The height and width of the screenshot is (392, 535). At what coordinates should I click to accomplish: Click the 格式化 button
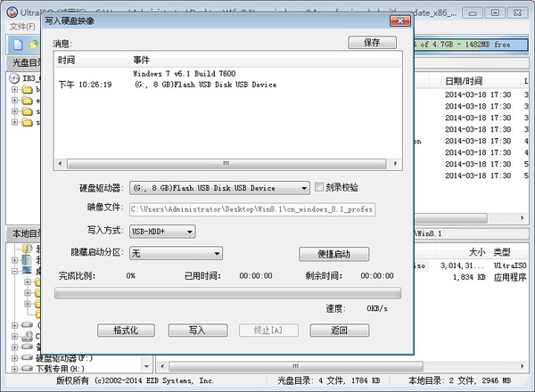(126, 330)
